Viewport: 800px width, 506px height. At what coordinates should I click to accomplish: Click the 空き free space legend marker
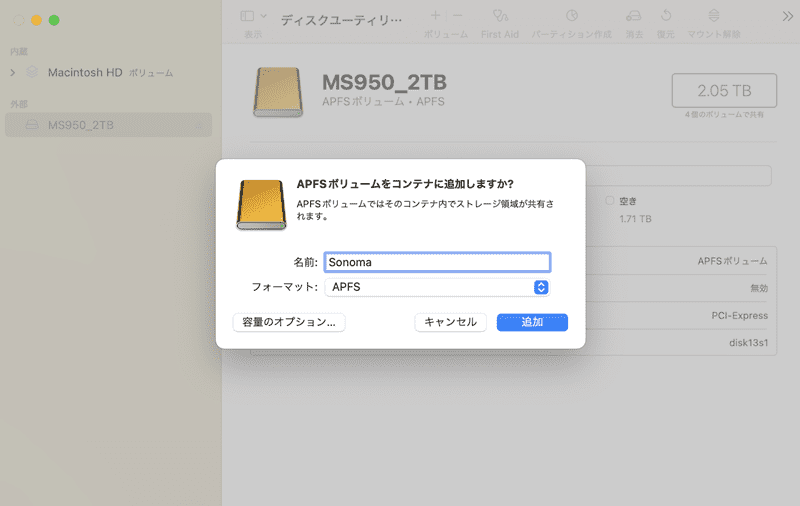coord(609,200)
